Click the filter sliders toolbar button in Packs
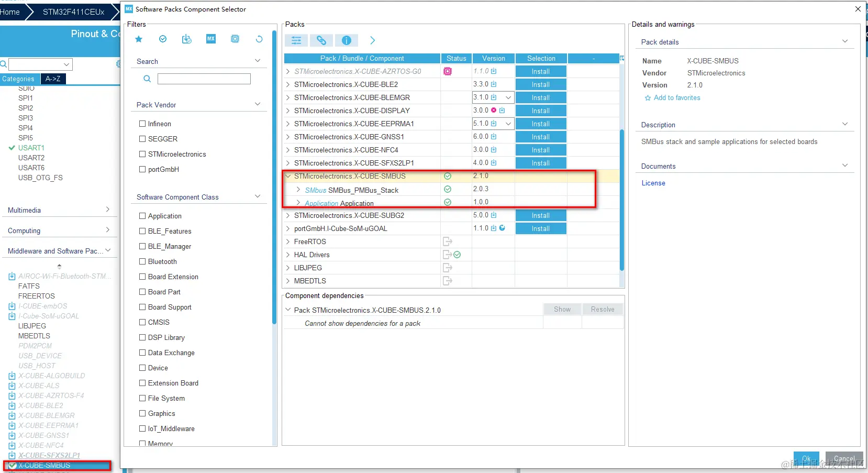 tap(296, 40)
